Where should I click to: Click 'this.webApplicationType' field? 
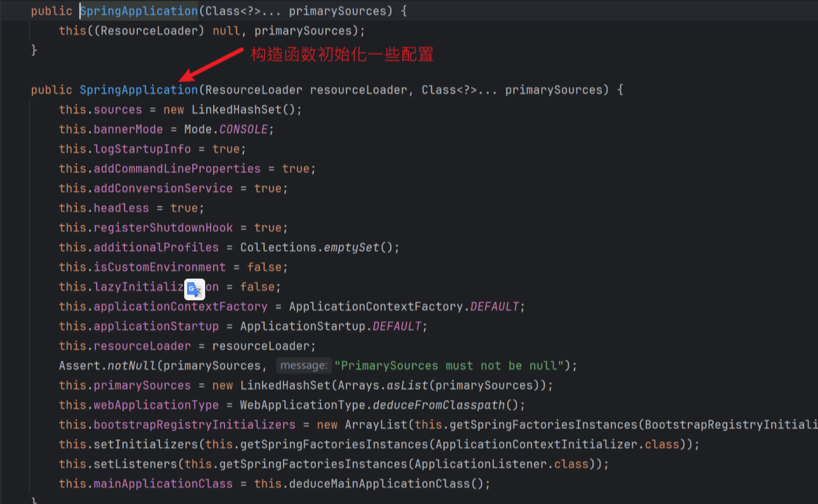tap(139, 405)
